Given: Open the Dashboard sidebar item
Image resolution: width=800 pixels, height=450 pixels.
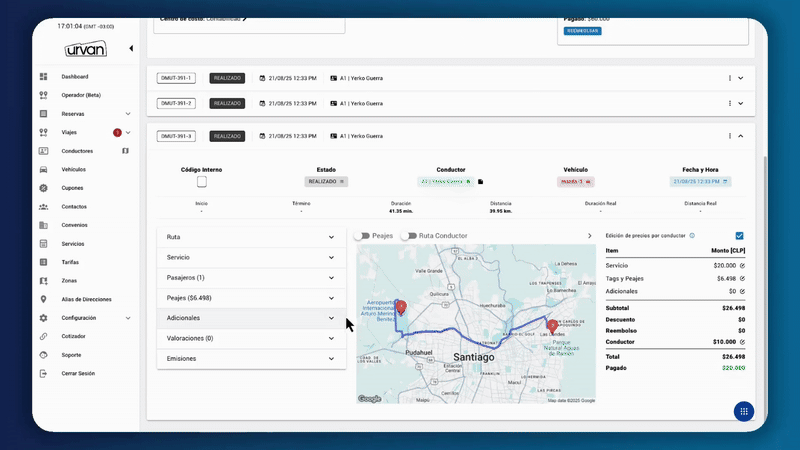Looking at the screenshot, I should pos(74,77).
